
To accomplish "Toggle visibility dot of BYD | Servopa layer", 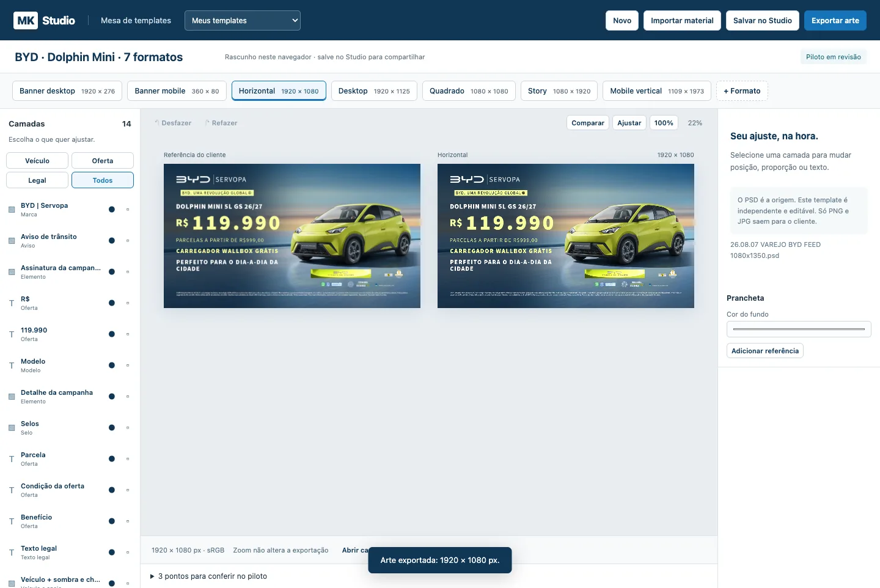I will [112, 210].
